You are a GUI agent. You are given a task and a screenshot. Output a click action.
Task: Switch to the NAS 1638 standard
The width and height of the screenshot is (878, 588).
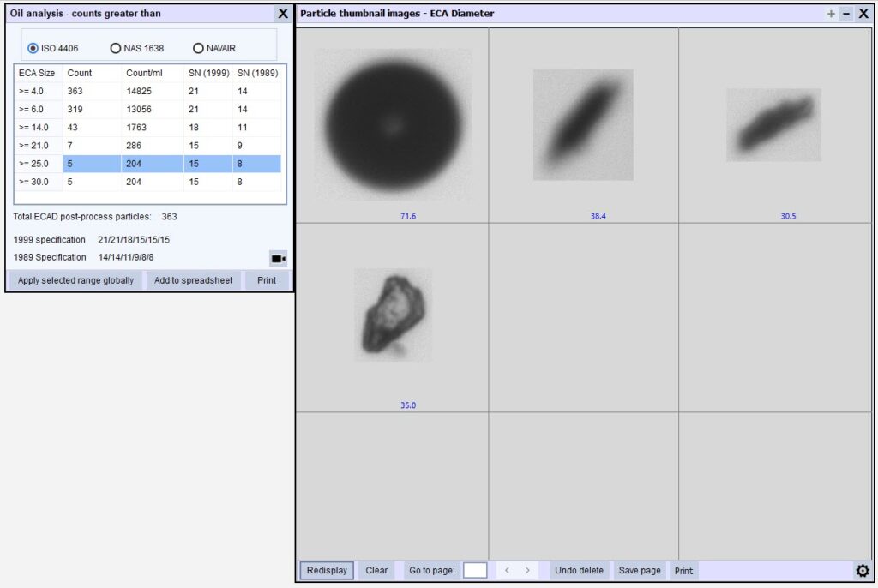coord(117,48)
